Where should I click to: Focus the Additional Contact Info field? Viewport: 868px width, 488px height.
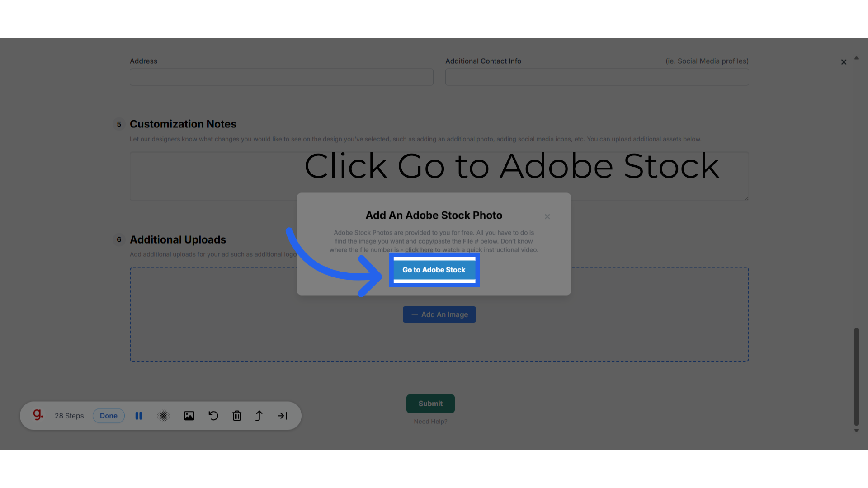597,77
